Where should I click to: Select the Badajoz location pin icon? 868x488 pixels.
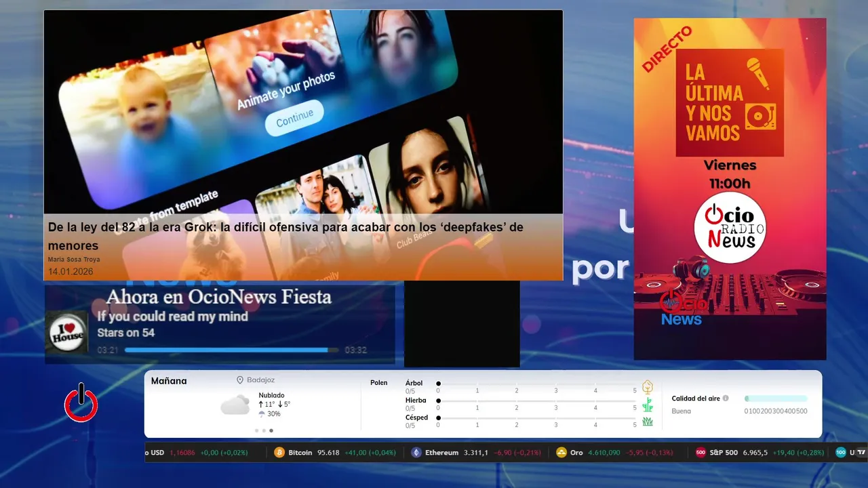coord(240,380)
